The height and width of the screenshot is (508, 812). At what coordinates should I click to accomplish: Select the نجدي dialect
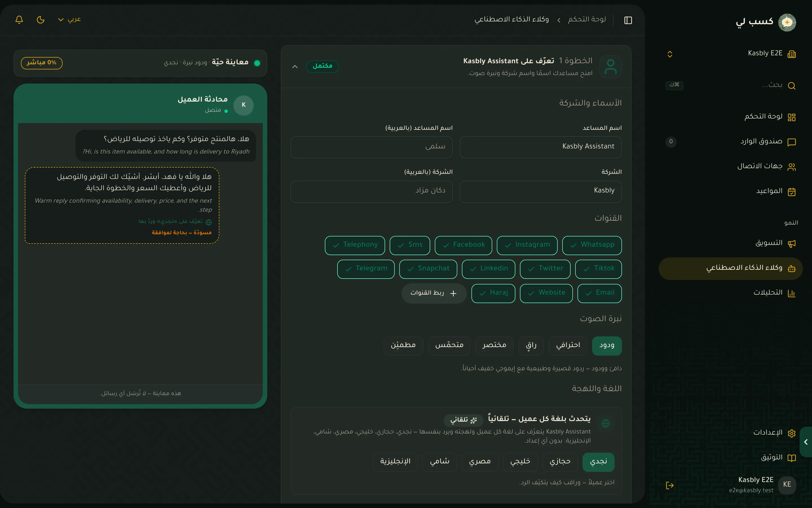click(599, 462)
